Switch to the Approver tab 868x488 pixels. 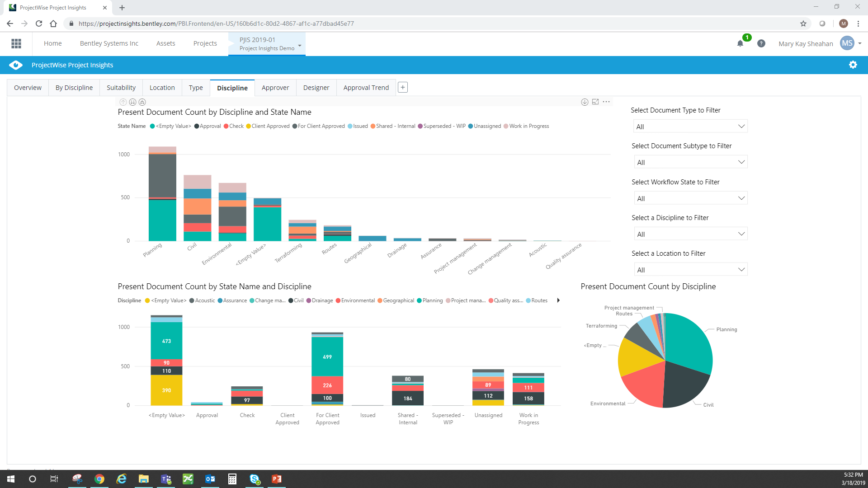275,88
